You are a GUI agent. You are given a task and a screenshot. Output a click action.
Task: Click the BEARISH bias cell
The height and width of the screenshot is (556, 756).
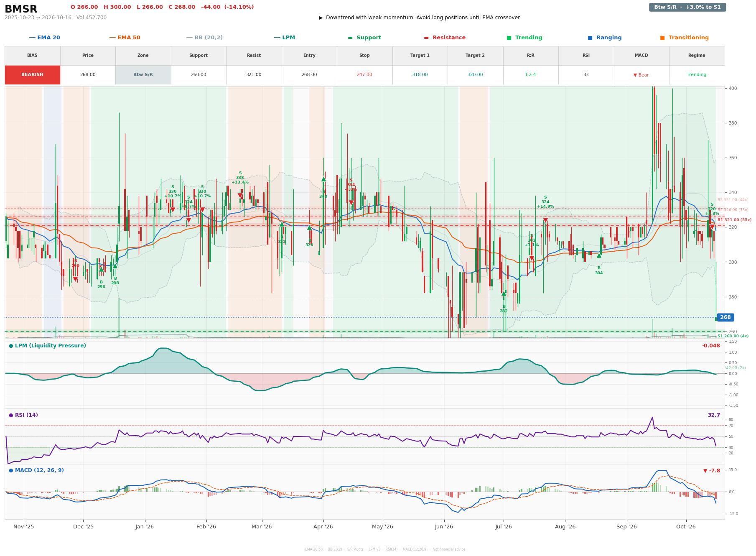[32, 75]
